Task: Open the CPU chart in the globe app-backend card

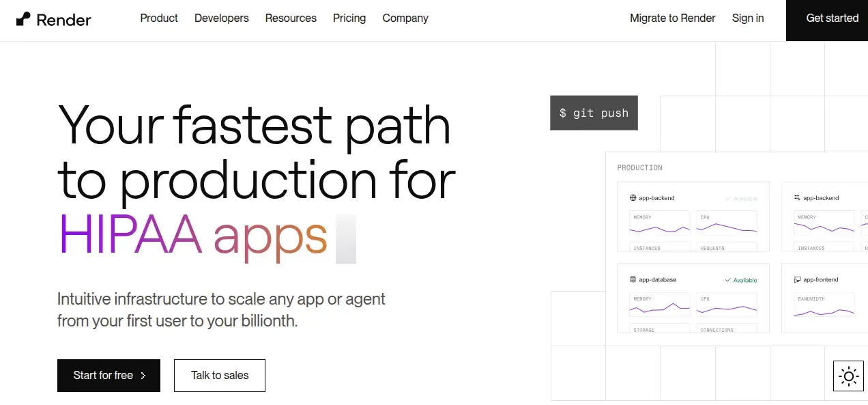Action: 727,223
